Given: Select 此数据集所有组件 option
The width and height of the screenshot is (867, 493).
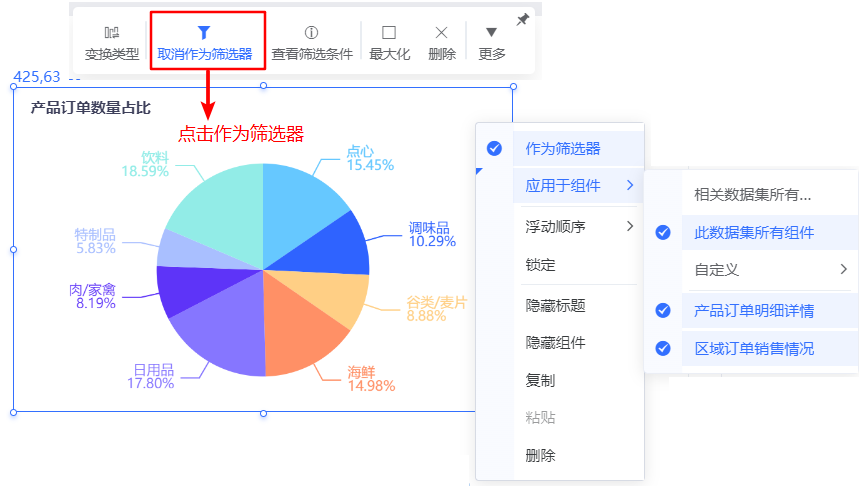Looking at the screenshot, I should (x=770, y=233).
